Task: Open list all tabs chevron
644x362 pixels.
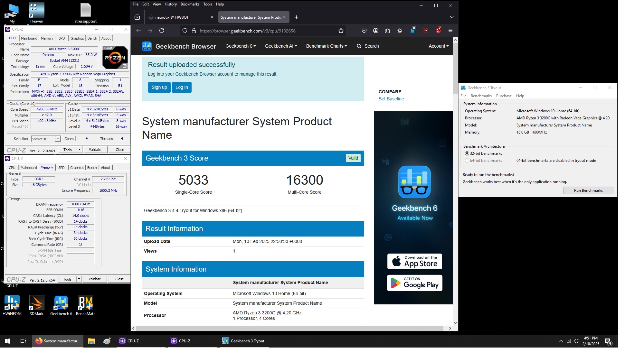Action: (452, 17)
